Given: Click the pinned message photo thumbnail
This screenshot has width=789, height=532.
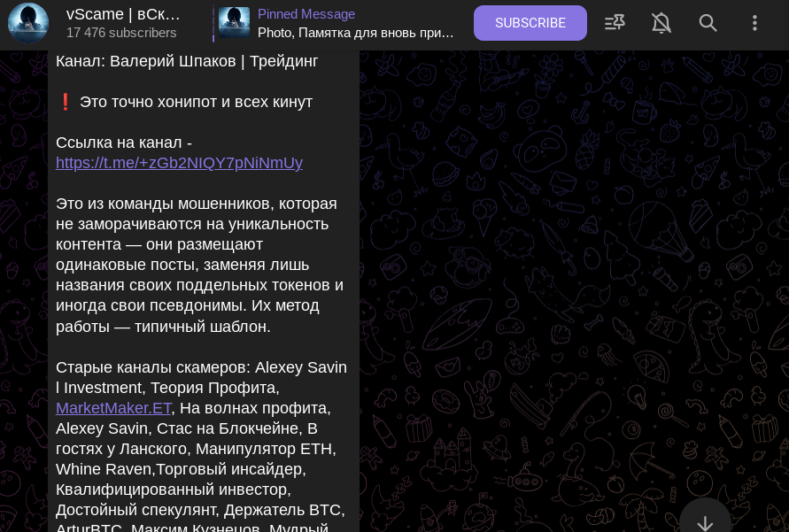Looking at the screenshot, I should 234,23.
